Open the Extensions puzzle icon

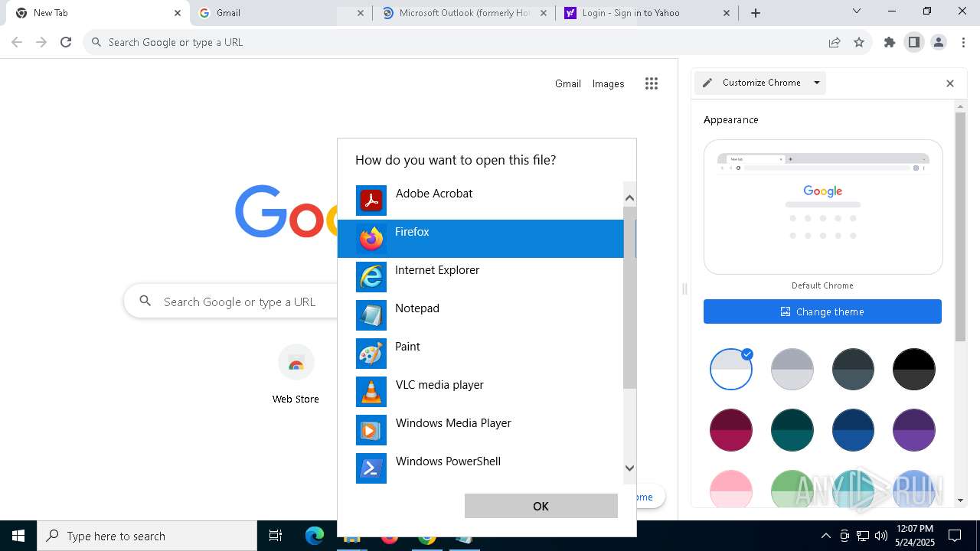point(890,42)
